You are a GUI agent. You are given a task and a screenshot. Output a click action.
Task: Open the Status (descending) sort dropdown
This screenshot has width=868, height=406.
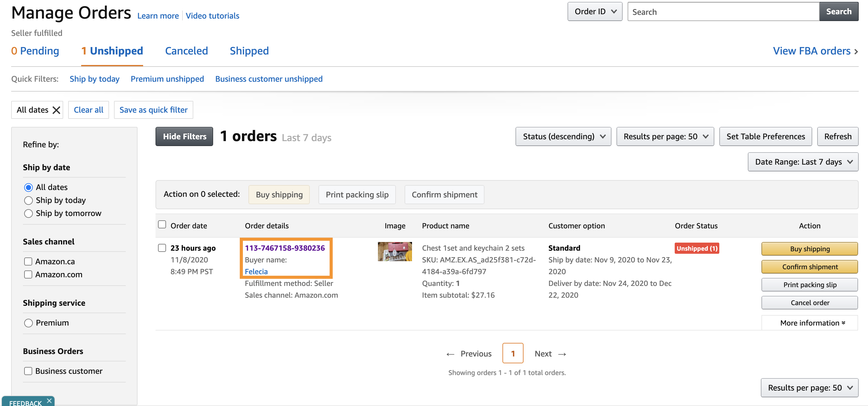coord(563,136)
